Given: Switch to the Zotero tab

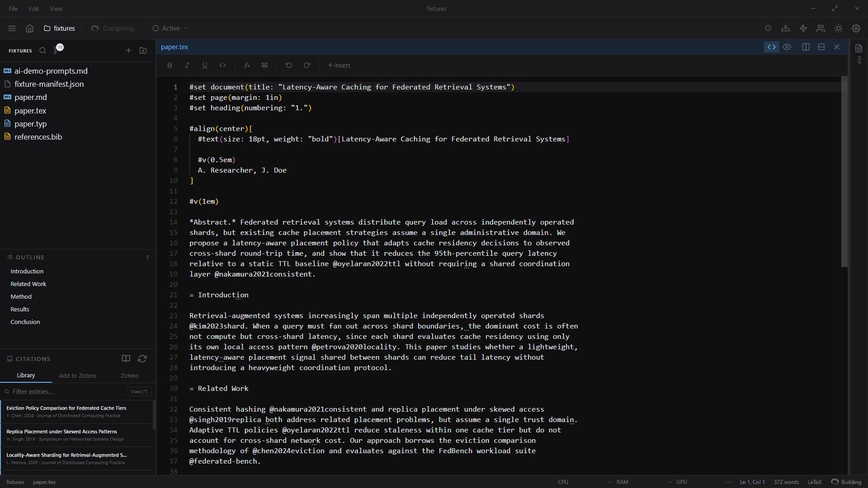Looking at the screenshot, I should (130, 375).
